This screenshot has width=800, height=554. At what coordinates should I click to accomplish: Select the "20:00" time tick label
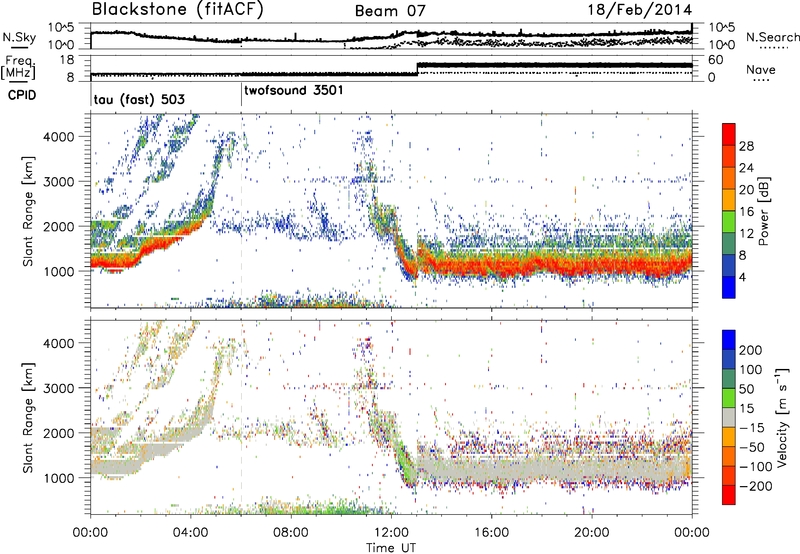coord(591,533)
